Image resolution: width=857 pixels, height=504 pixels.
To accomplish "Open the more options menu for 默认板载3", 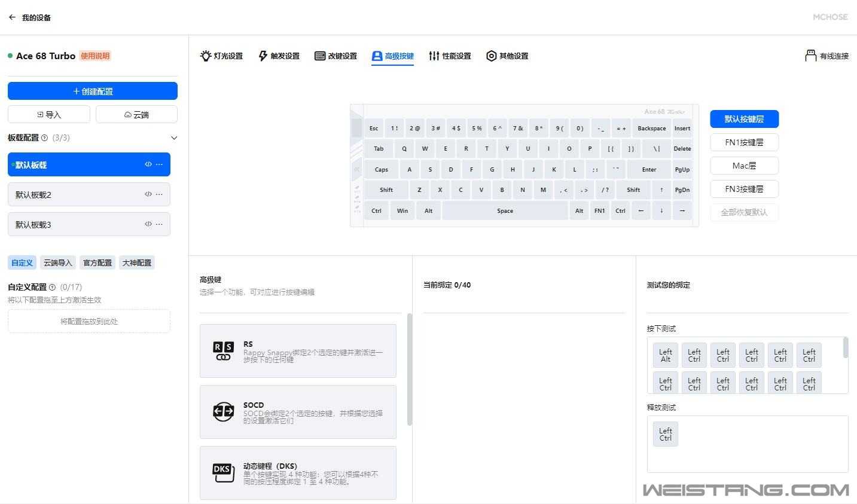I will click(159, 224).
